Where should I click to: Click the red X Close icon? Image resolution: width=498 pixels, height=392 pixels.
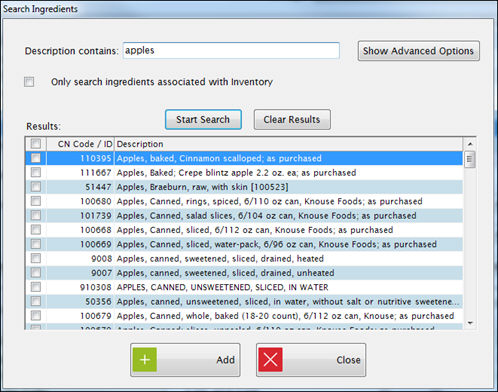[270, 360]
